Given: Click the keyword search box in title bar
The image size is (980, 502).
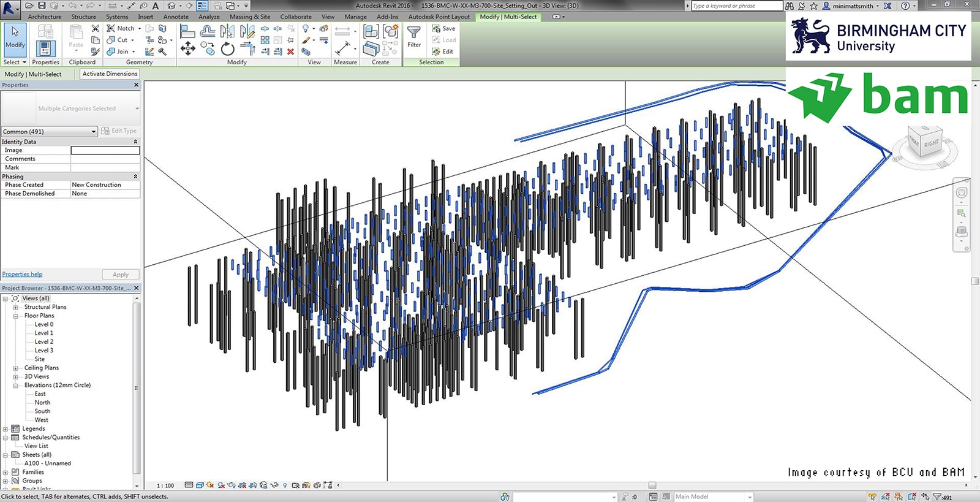Looking at the screenshot, I should point(737,6).
